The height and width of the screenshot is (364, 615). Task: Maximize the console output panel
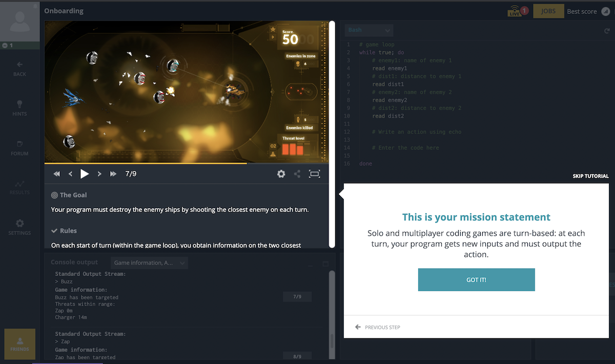tap(325, 264)
